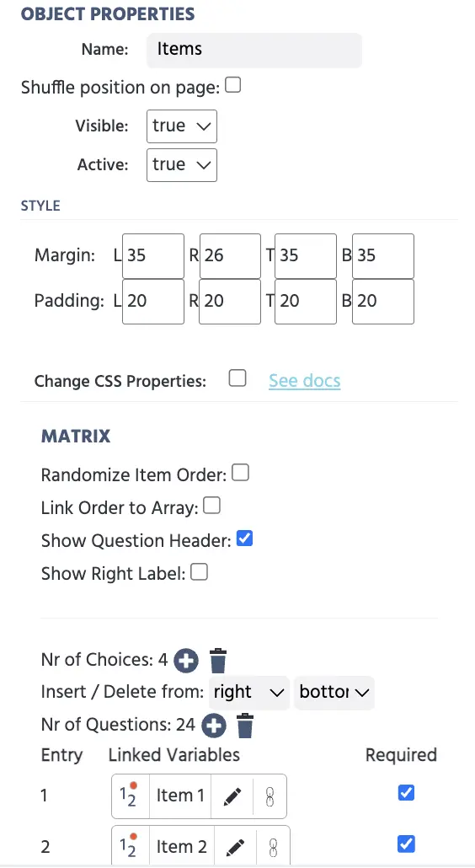475x868 pixels.
Task: Edit Item 2 with the pencil icon
Action: (236, 846)
